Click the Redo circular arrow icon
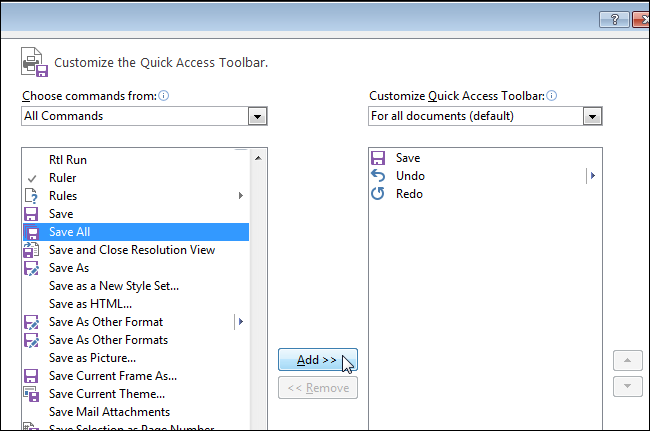Viewport: 650px width, 431px height. 378,194
